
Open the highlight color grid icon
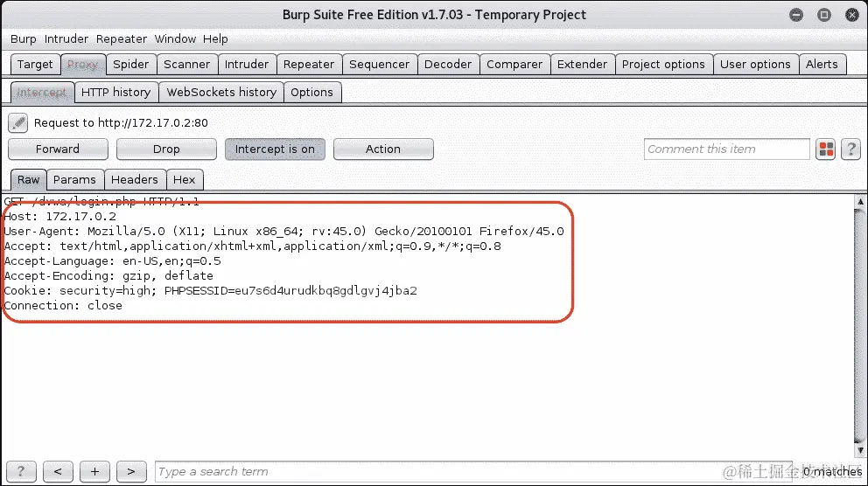click(826, 149)
